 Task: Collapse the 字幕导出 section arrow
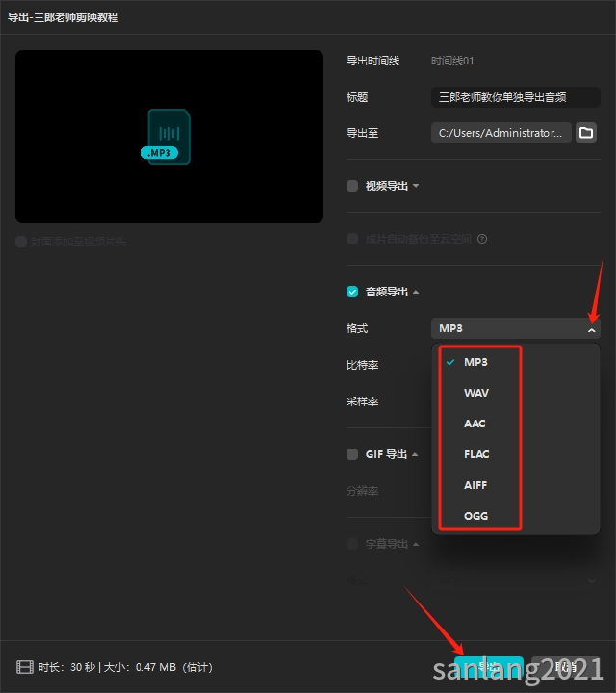point(416,544)
